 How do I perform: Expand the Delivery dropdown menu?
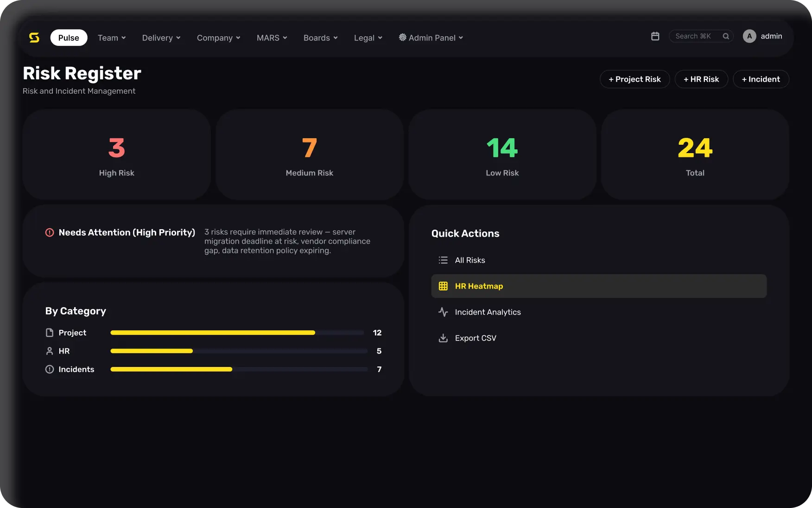161,38
